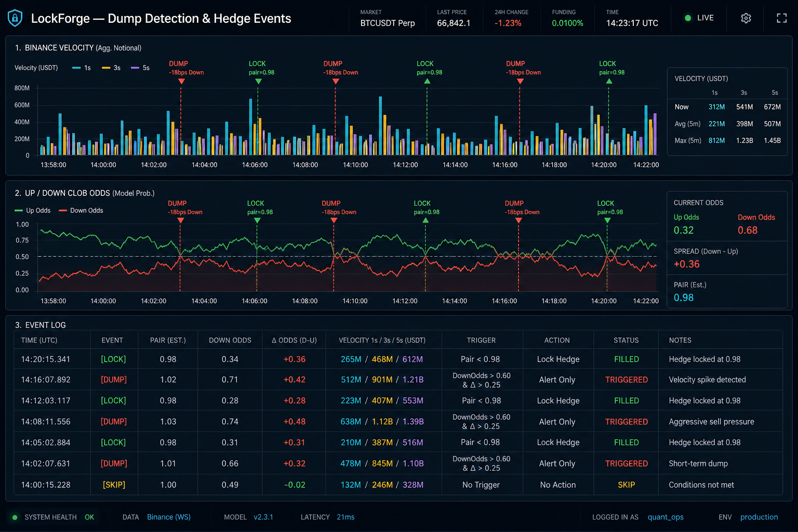
Task: Sort by PAIR (EST.) column header
Action: (168, 340)
